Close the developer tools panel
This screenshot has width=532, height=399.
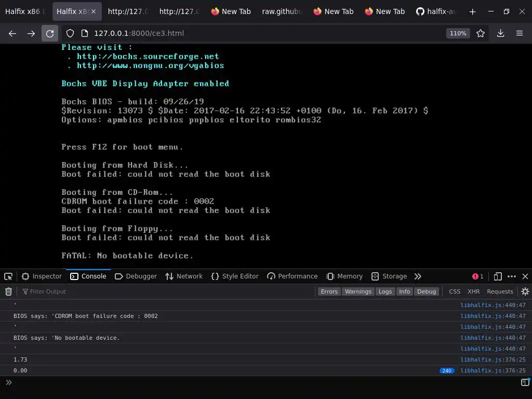[525, 276]
